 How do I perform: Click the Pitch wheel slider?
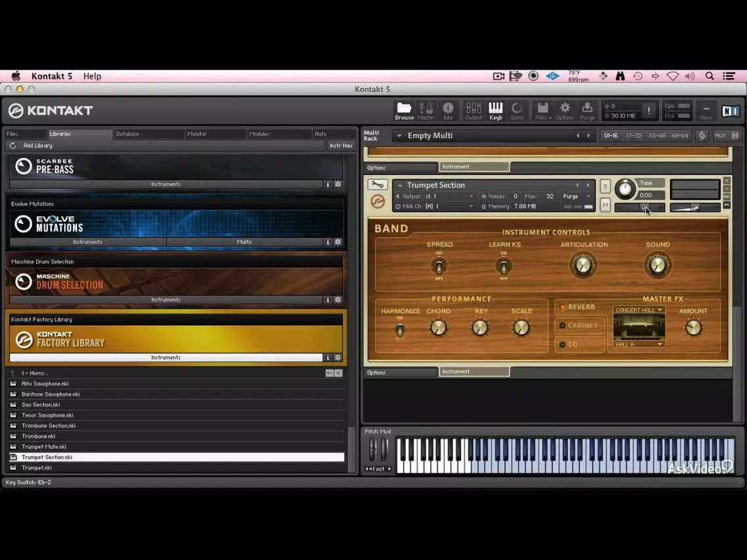tap(372, 450)
